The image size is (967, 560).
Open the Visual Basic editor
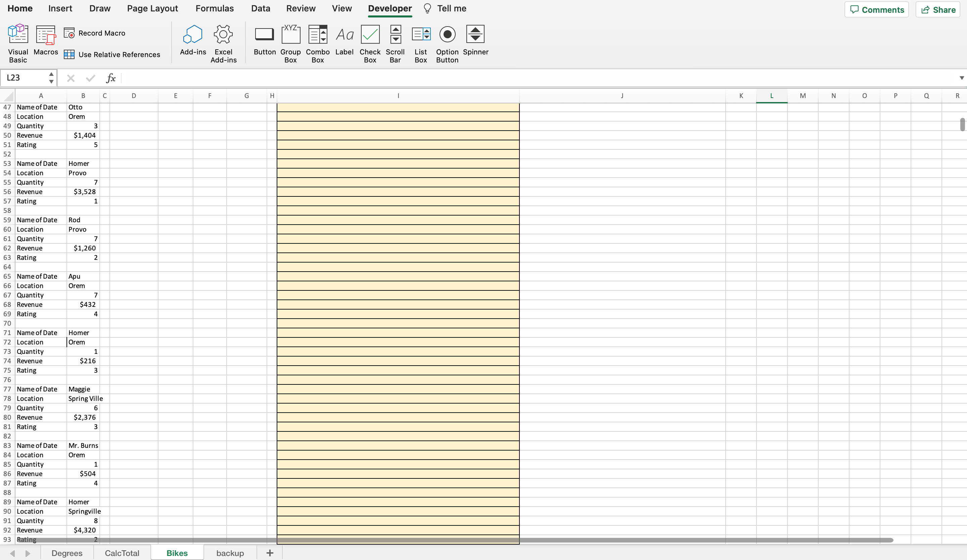pos(18,42)
